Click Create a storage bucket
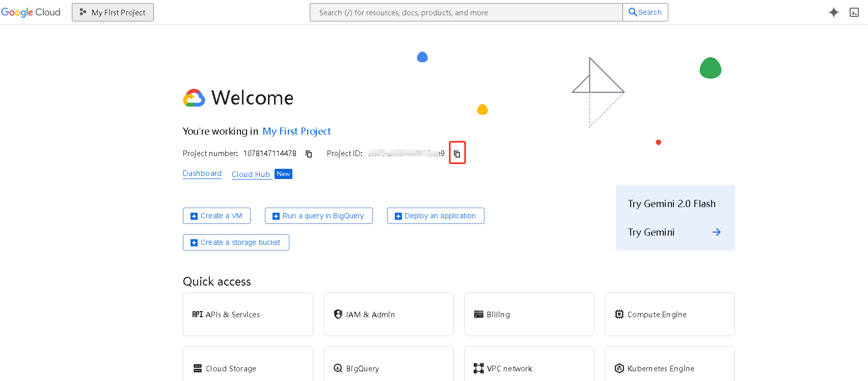The image size is (868, 381). 236,242
